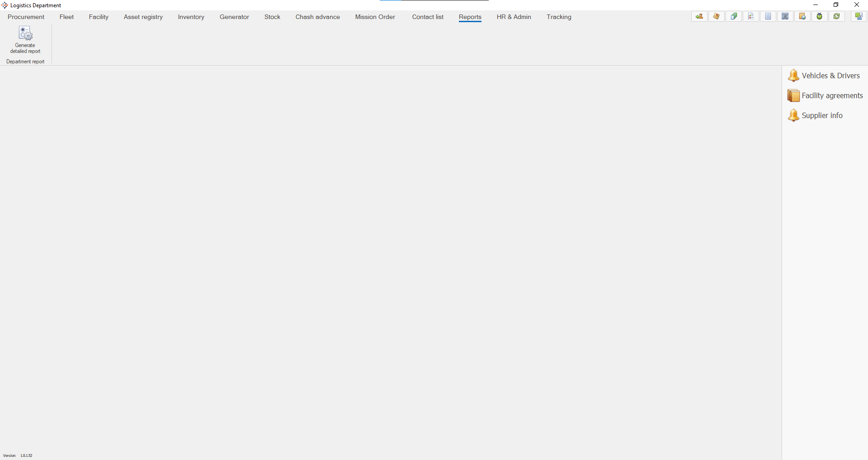The width and height of the screenshot is (868, 460).
Task: Click the green refresh arrows icon
Action: pyautogui.click(x=836, y=17)
